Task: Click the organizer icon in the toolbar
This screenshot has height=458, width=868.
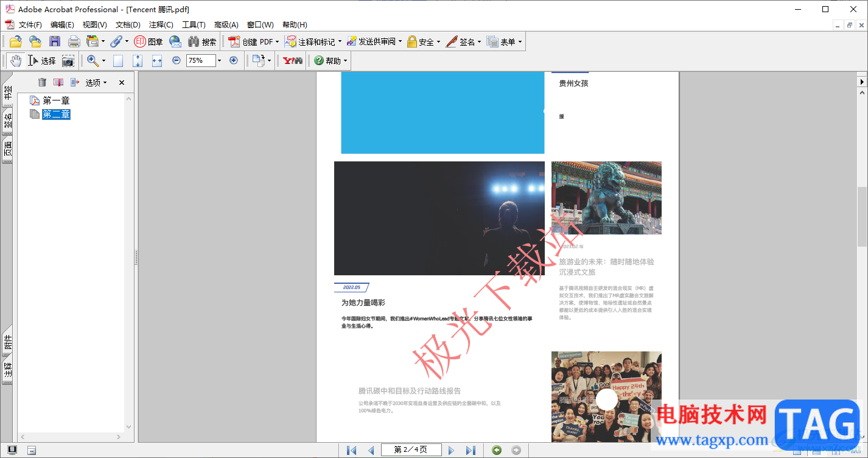Action: [x=93, y=41]
